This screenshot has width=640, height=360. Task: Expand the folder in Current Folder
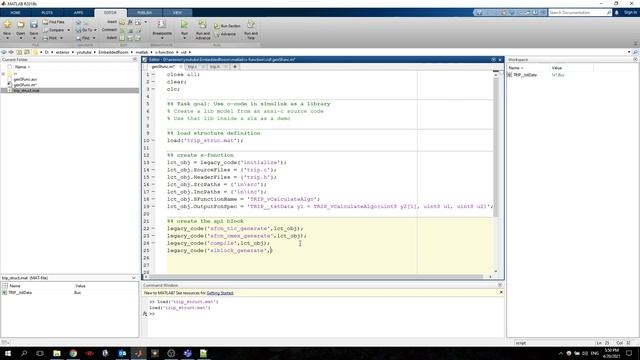click(x=3, y=74)
